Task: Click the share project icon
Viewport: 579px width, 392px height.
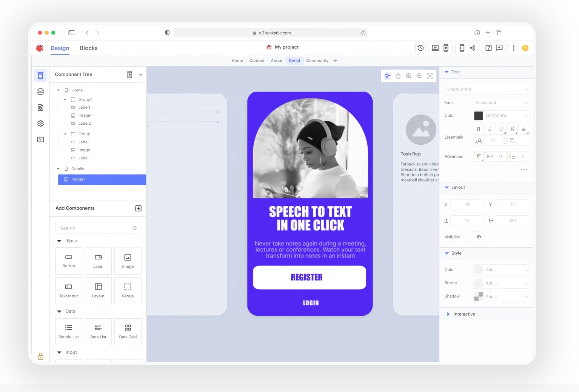Action: point(472,48)
